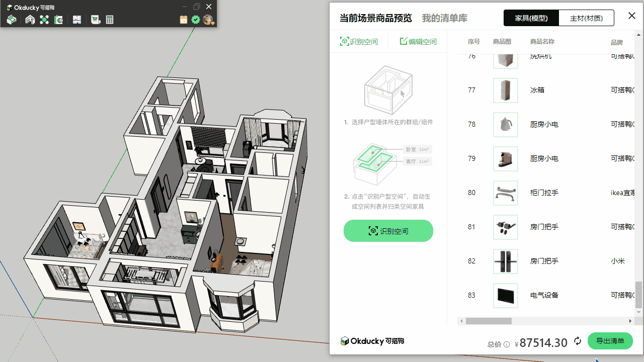Click the green verified badge icon
The image size is (644, 362).
coord(196,20)
